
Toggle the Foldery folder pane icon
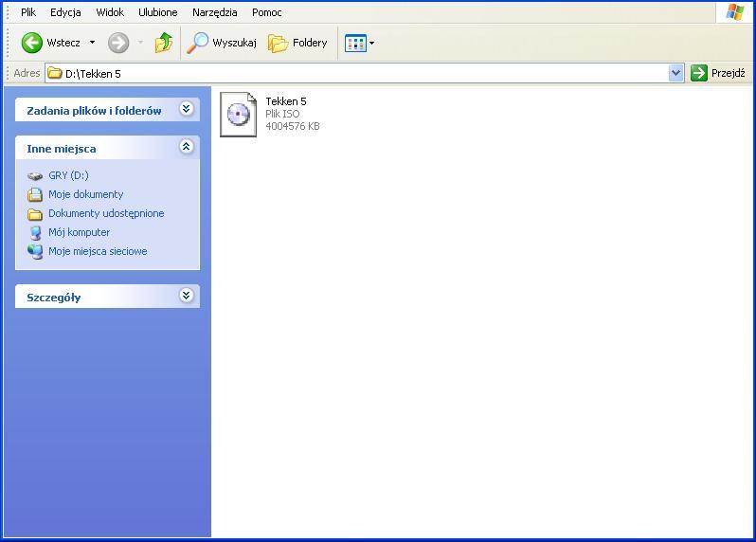point(279,44)
